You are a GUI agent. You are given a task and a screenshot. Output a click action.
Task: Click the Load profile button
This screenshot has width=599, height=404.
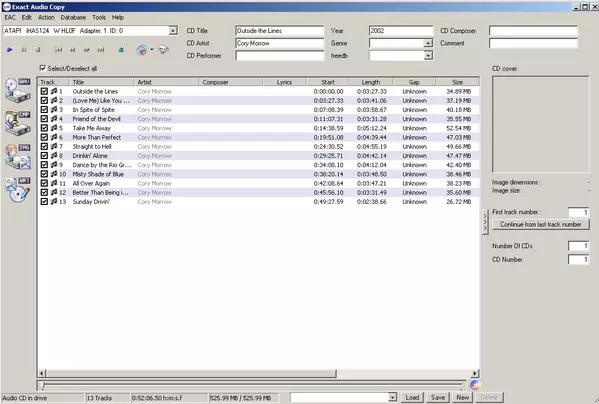412,398
